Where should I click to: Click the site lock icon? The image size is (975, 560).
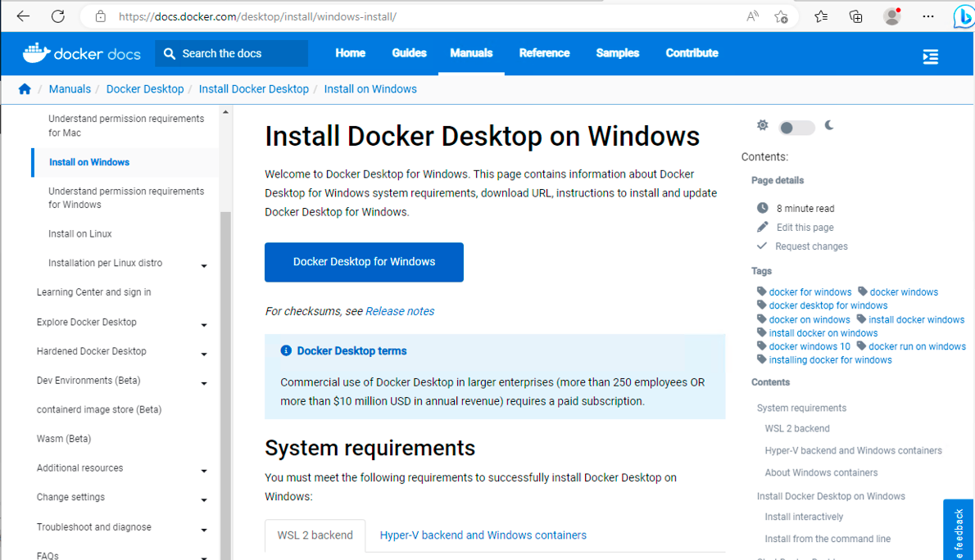point(100,16)
